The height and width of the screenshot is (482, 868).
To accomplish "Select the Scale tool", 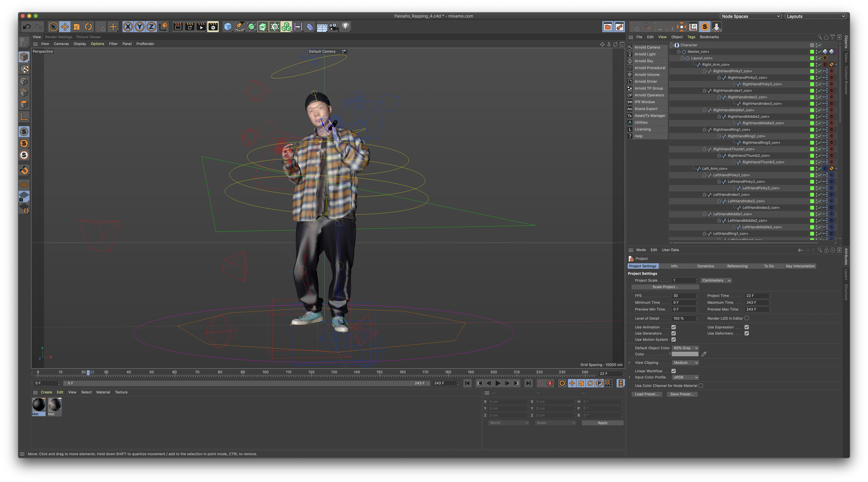I will click(77, 27).
